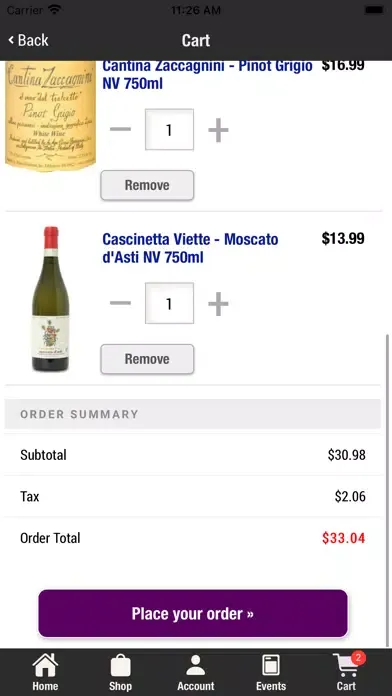Screen dimensions: 392x696
Task: Decrease Moscato d'Asti quantity with minus
Action: point(120,304)
